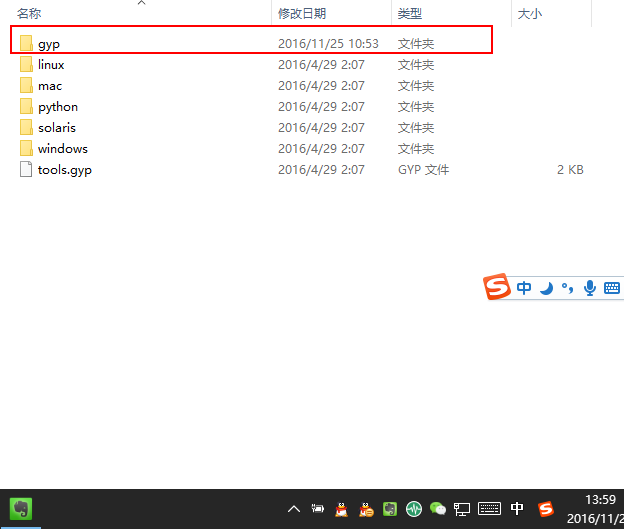624x529 pixels.
Task: Select the linux folder name
Action: 51,64
